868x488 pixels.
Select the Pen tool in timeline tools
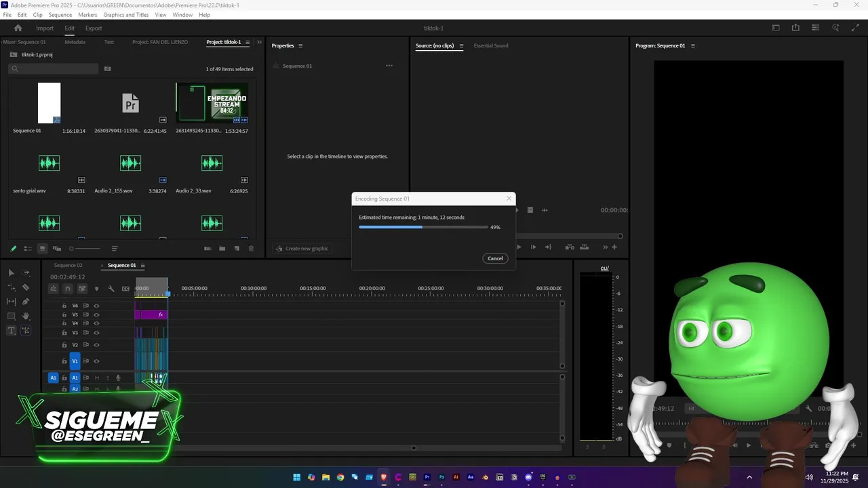pos(26,302)
